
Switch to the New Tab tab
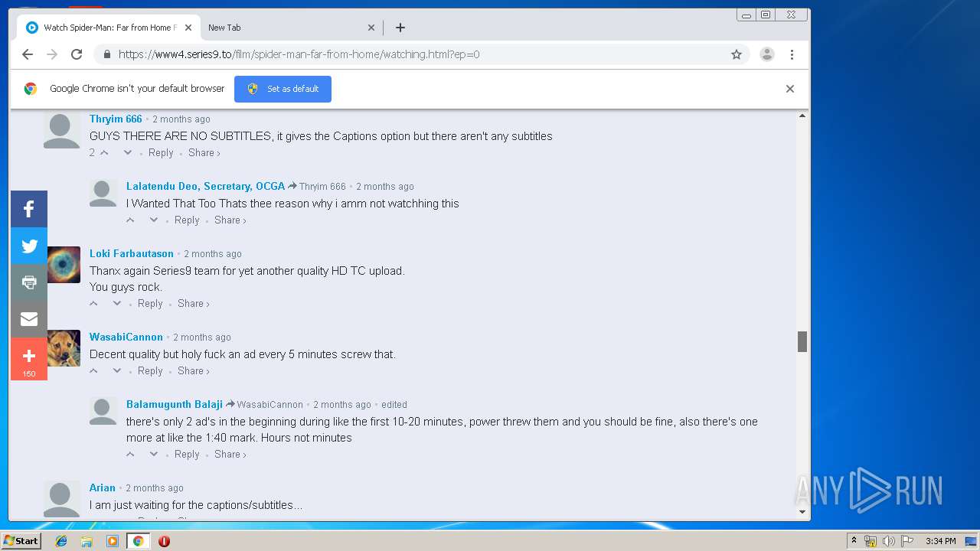pyautogui.click(x=291, y=28)
